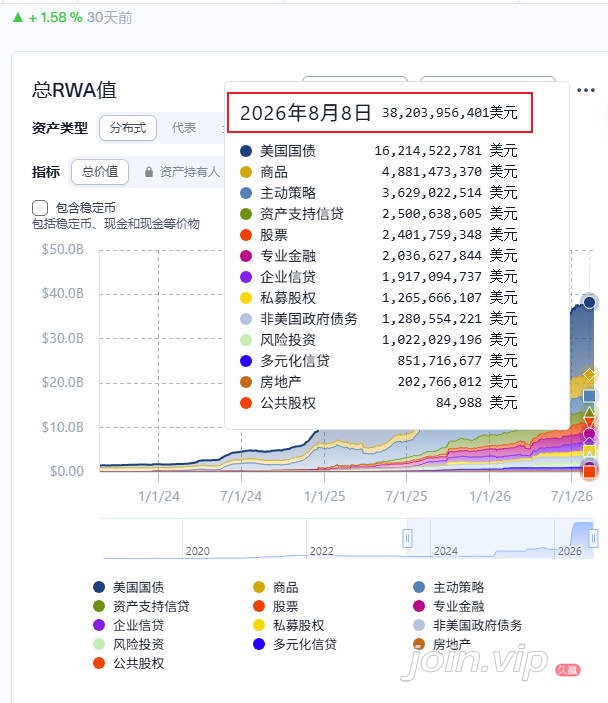The image size is (608, 703).
Task: Toggle 美国国债 series in chart legend
Action: coord(128,587)
